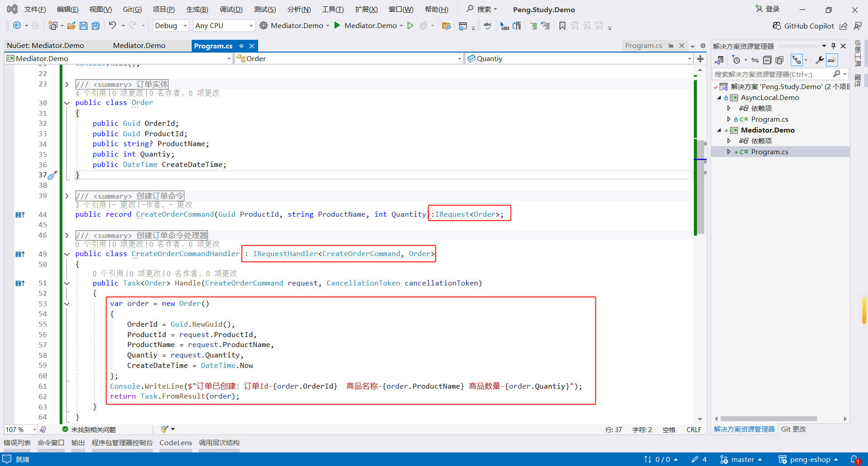The width and height of the screenshot is (868, 466).
Task: Click the 0 / 0 unpushed commits indicator
Action: click(660, 459)
